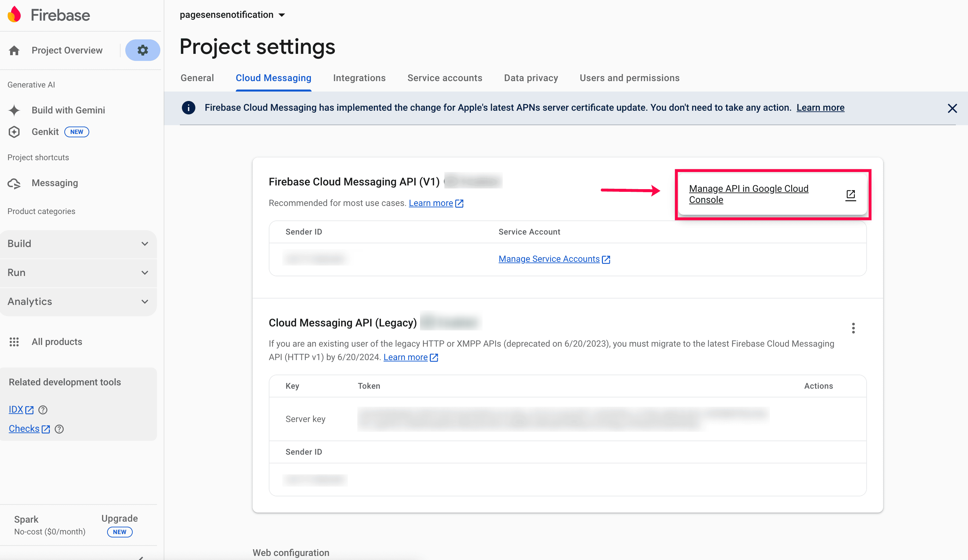Click the help icon next to IDX

tap(43, 410)
